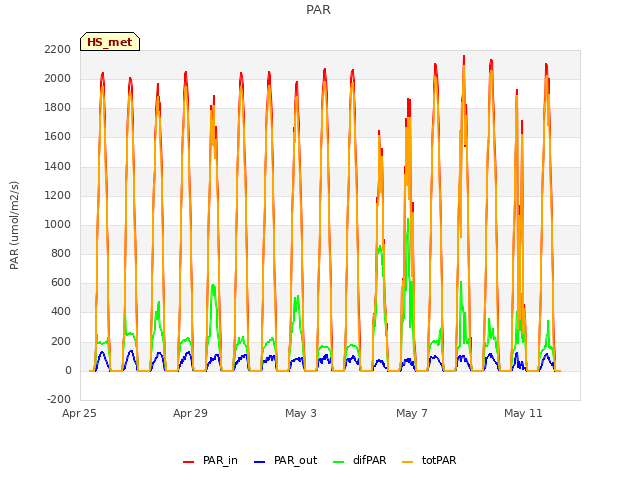Click the 2200 y-axis tick label
This screenshot has width=640, height=480.
pos(58,49)
